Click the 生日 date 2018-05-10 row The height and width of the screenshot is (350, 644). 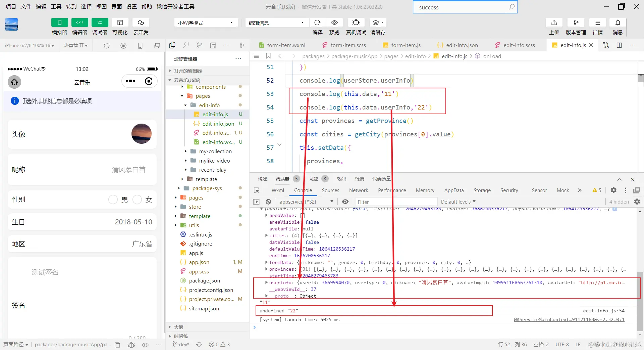(82, 222)
